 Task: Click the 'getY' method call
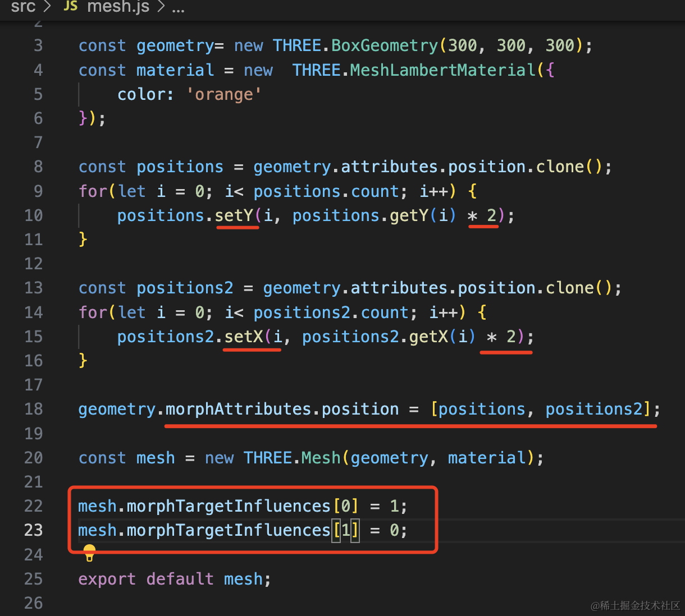point(409,215)
